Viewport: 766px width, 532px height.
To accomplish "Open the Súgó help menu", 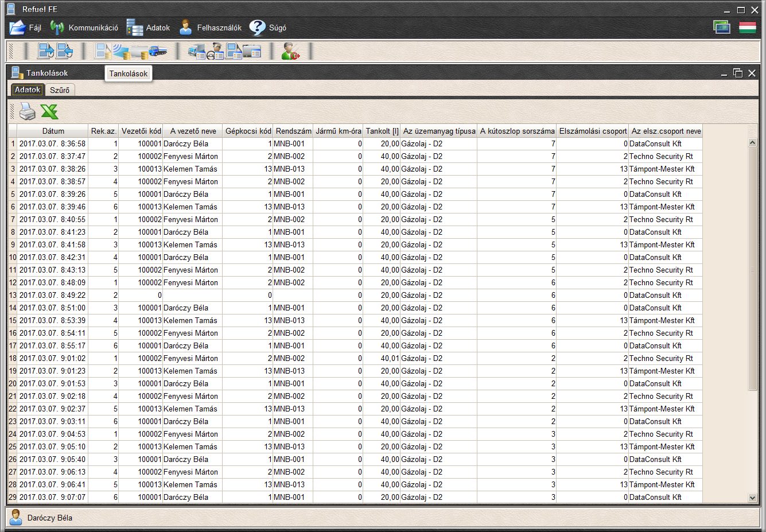I will pyautogui.click(x=267, y=28).
